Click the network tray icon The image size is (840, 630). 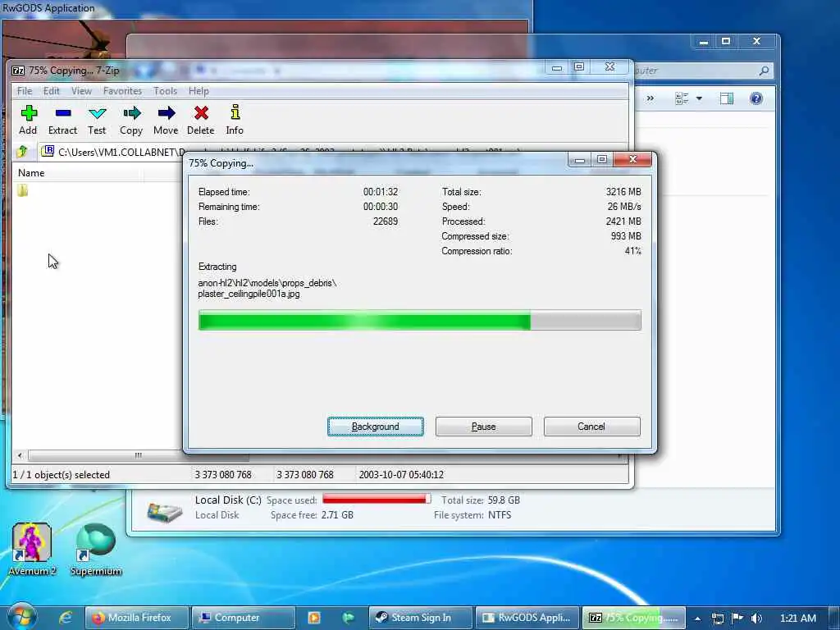click(x=718, y=619)
